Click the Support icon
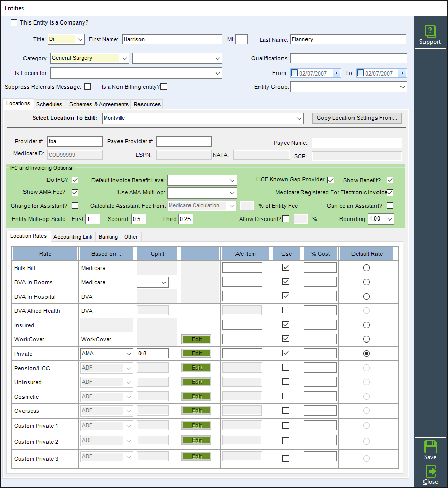The image size is (448, 488). pyautogui.click(x=430, y=32)
